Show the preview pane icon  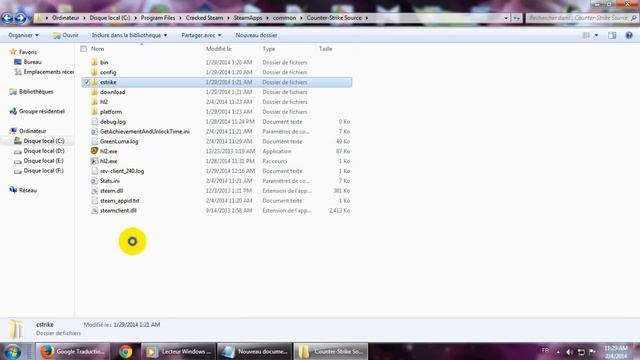[x=612, y=36]
